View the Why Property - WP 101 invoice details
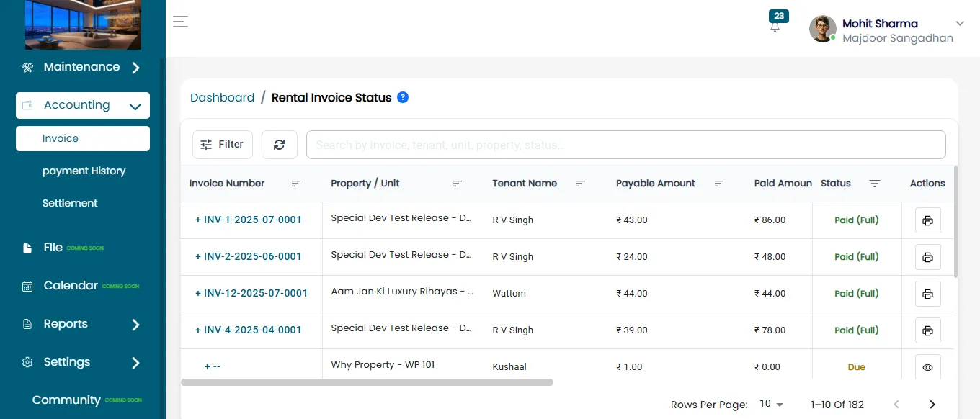Screen dimensions: 980x419 point(928,367)
